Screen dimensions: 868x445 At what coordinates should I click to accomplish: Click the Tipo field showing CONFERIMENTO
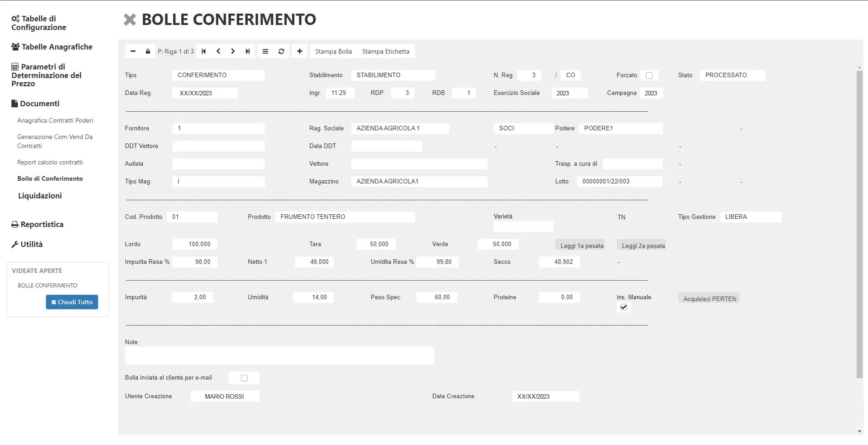[219, 75]
